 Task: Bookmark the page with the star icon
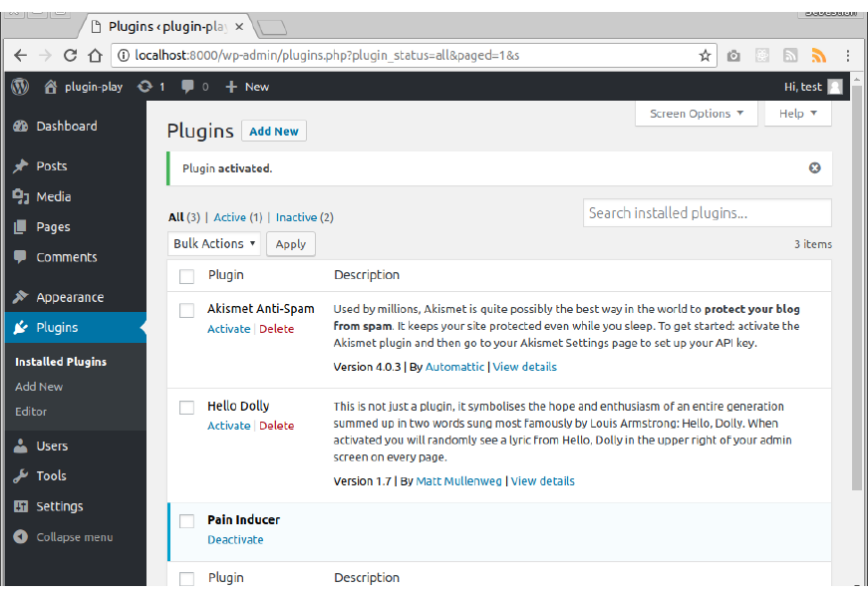[x=705, y=56]
